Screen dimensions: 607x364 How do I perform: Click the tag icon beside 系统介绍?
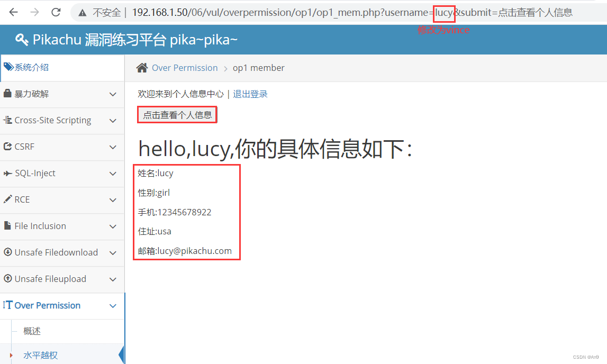pyautogui.click(x=8, y=67)
